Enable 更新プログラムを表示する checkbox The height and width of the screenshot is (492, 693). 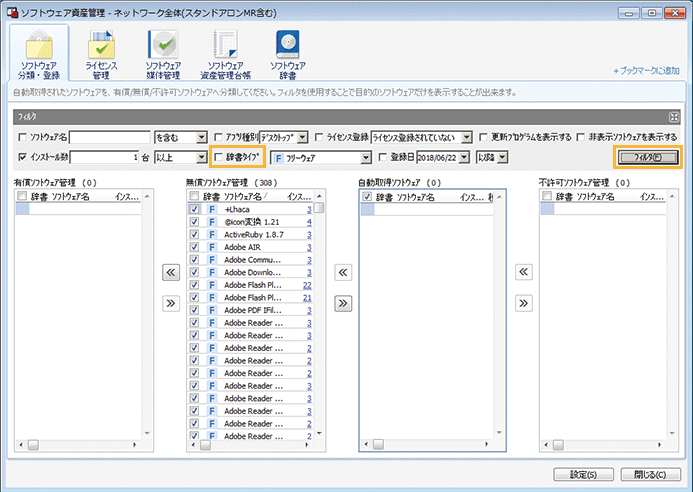[x=484, y=137]
